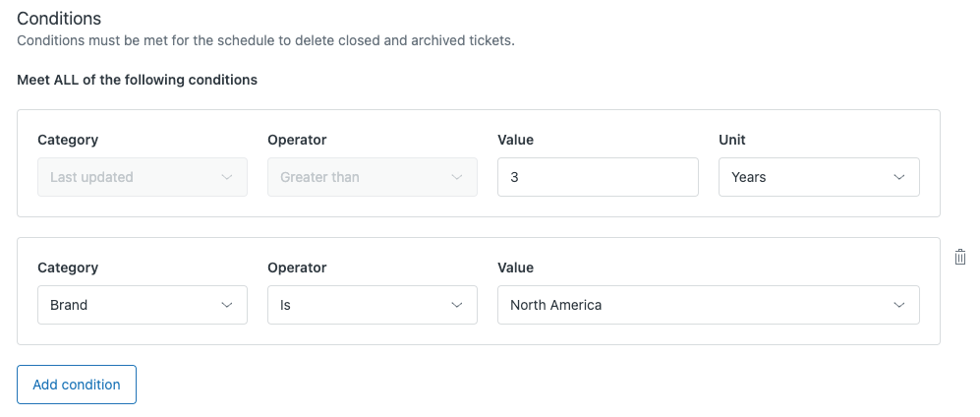Click the chevron arrow in Brand dropdown
This screenshot has width=980, height=417.
[227, 305]
